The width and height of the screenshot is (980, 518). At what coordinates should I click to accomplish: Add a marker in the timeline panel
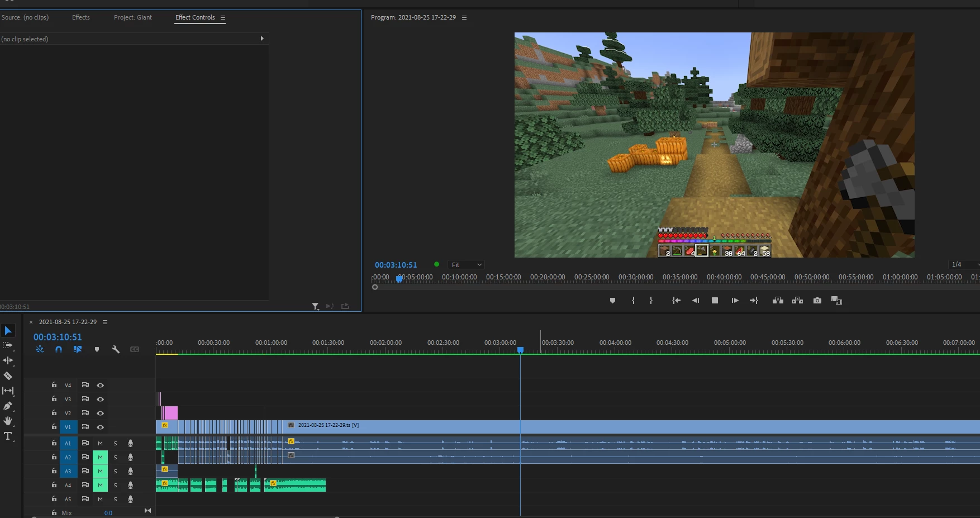(97, 349)
